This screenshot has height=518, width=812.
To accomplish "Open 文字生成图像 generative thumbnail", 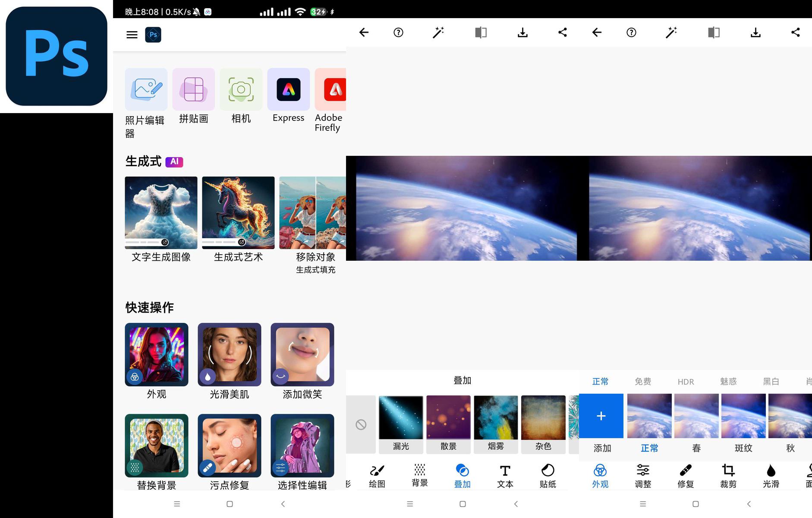I will (x=161, y=213).
